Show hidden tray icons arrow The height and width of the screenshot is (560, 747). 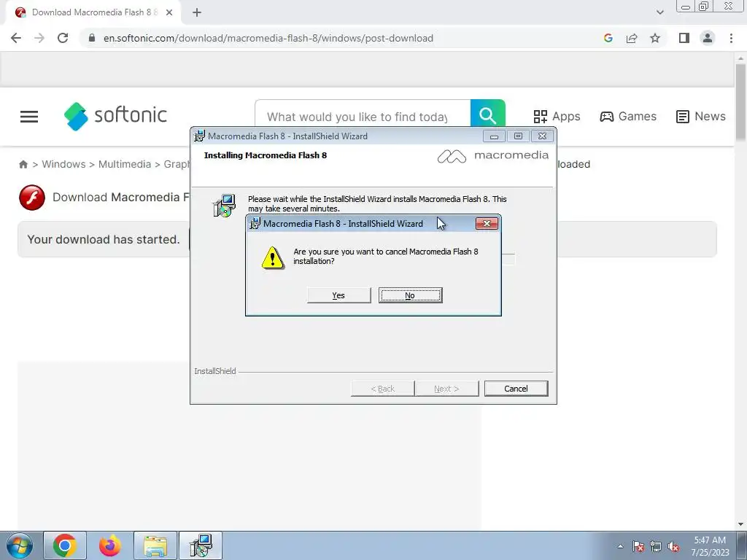(x=620, y=546)
